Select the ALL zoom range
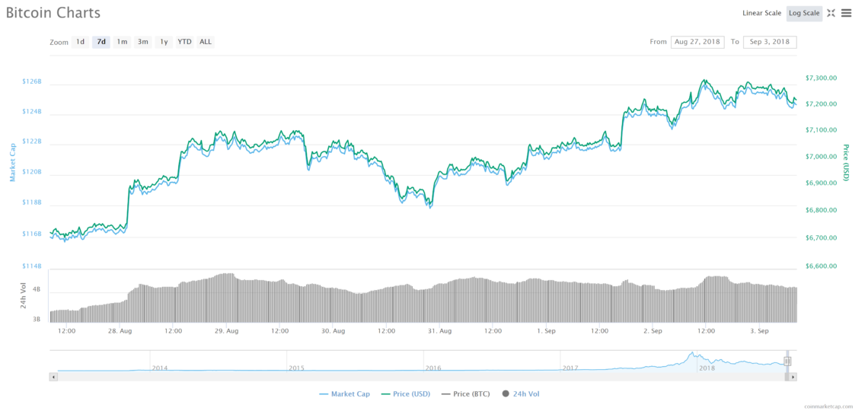 206,42
